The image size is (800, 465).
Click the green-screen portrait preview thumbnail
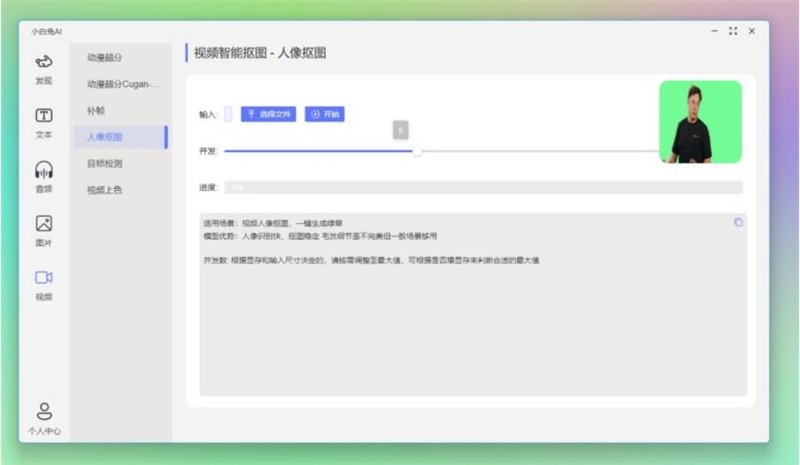(x=701, y=122)
